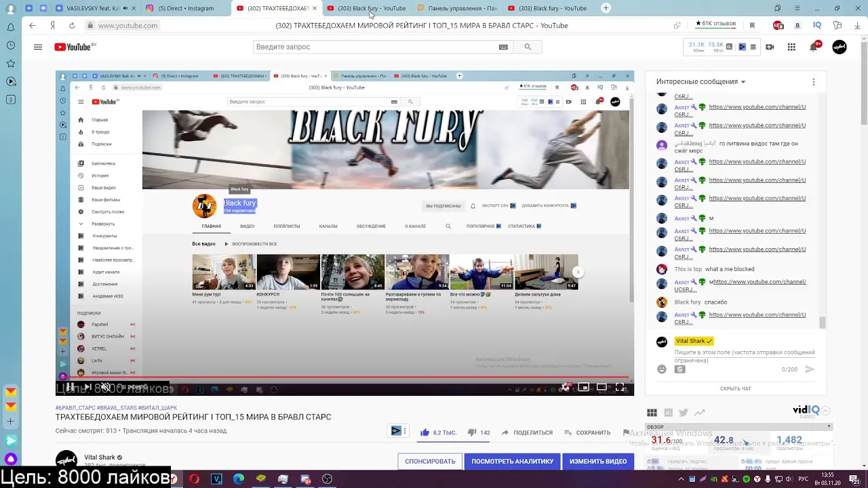The image size is (868, 488).
Task: Focus the chat message input field
Action: (745, 356)
